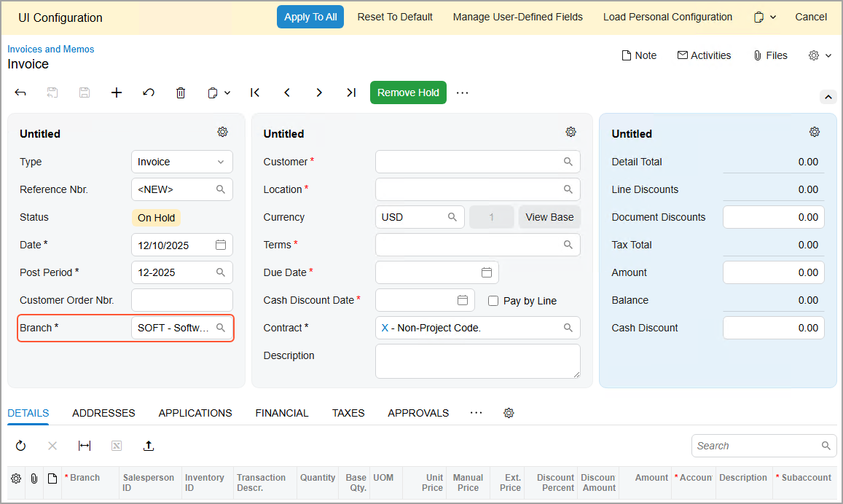Viewport: 843px width, 504px height.
Task: Click the attachment paperclip column icon
Action: click(x=34, y=479)
